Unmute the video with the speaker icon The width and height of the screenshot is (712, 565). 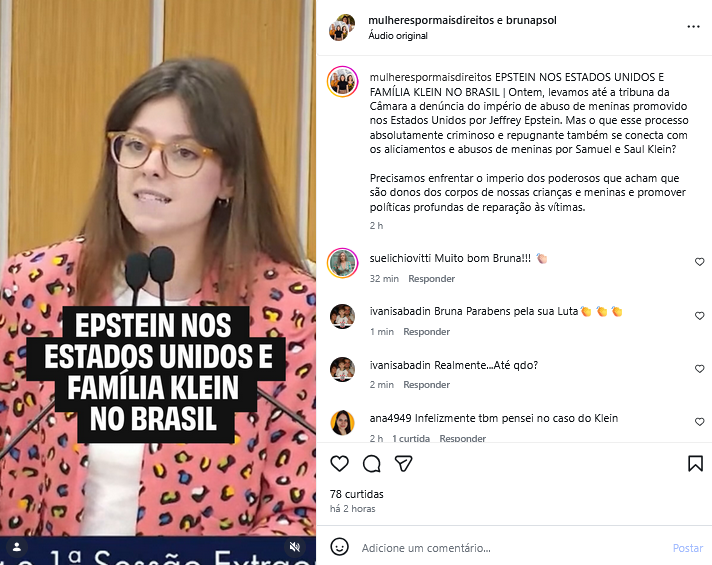pyautogui.click(x=295, y=547)
